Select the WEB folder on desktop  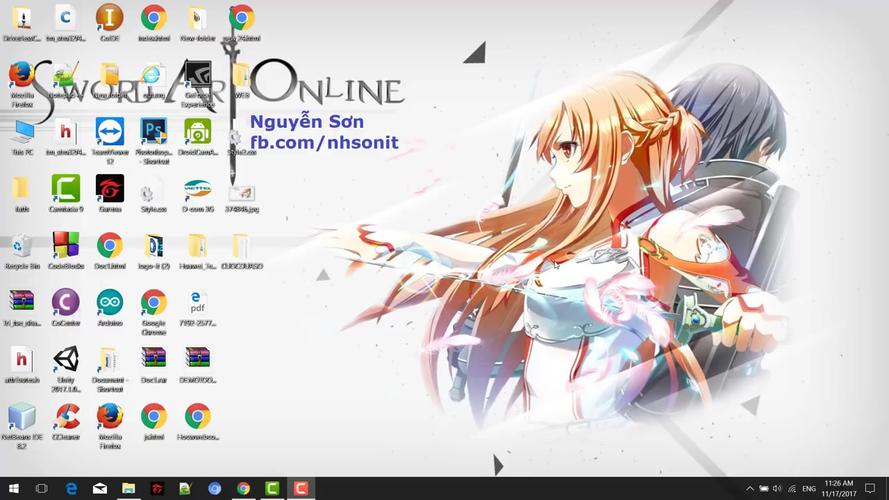pos(240,75)
